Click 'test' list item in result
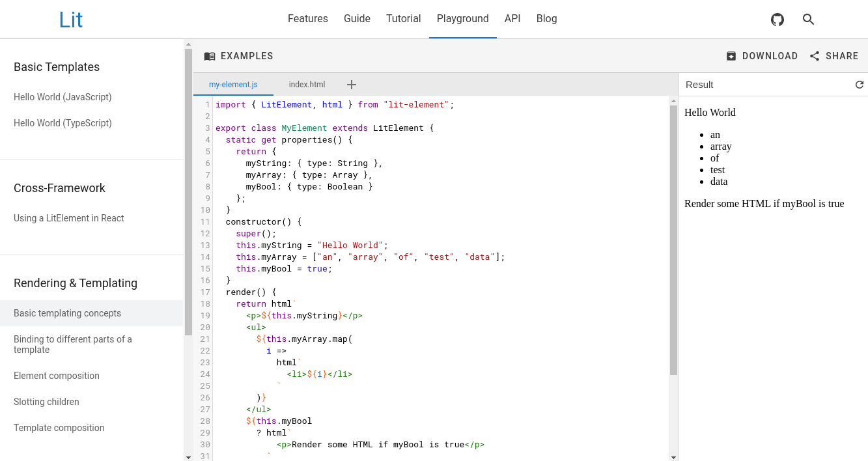The height and width of the screenshot is (461, 868). point(718,170)
